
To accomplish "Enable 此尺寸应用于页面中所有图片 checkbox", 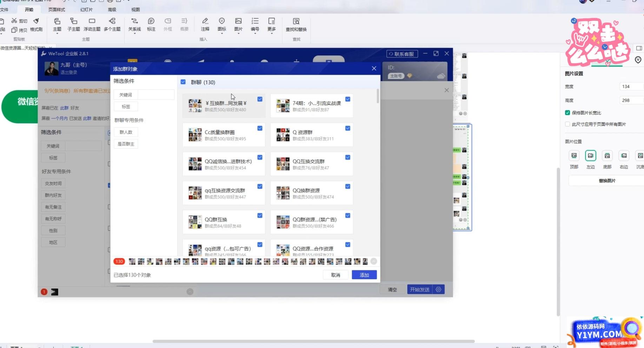I will tap(567, 124).
